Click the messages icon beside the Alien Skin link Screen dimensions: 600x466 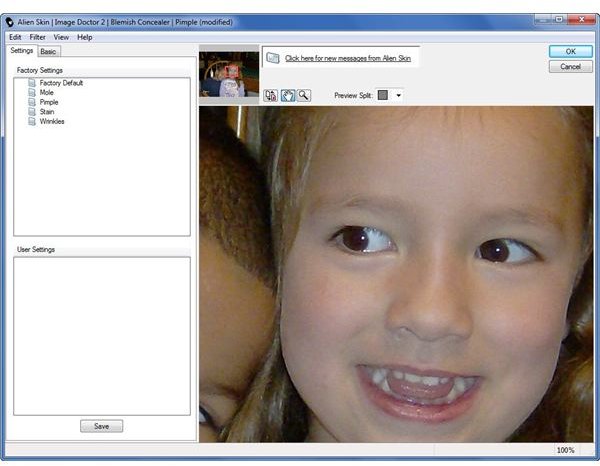click(x=273, y=58)
